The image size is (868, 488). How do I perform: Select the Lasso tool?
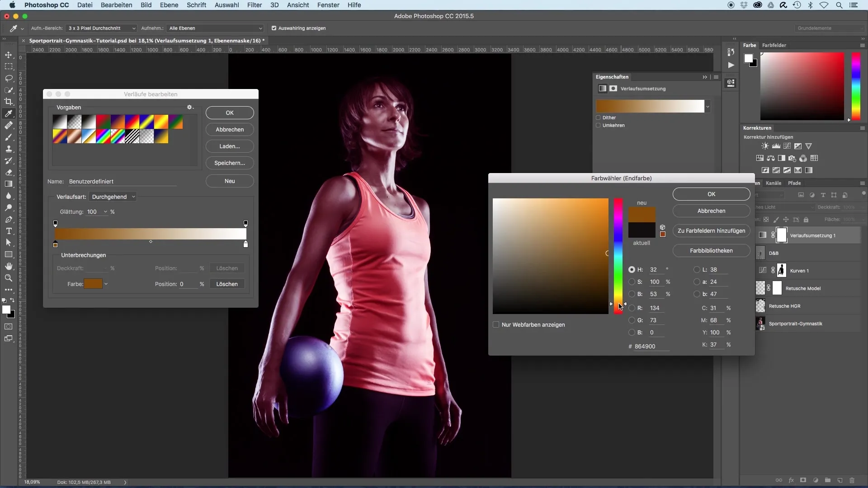[9, 78]
